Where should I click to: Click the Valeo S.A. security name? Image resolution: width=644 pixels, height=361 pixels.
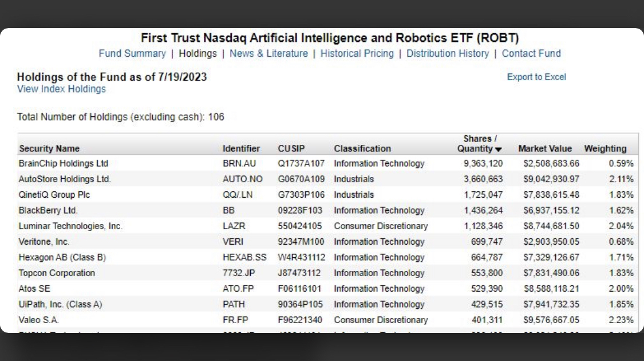point(39,320)
